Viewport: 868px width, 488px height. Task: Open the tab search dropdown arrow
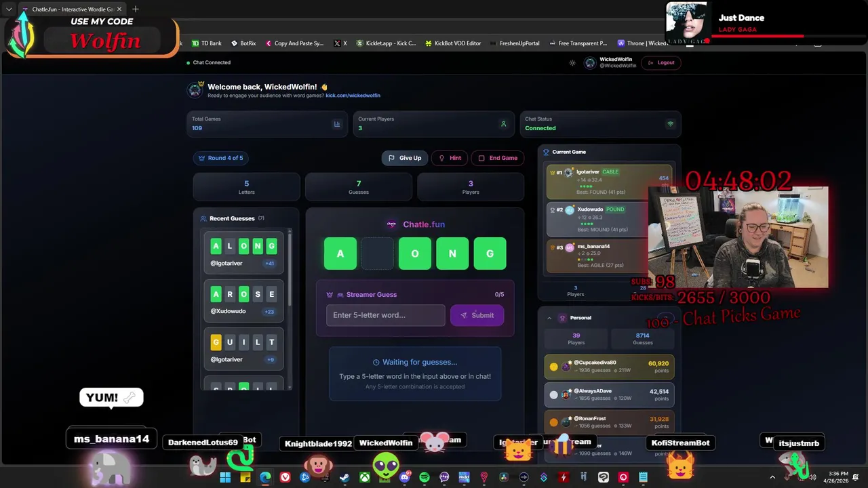pos(9,9)
